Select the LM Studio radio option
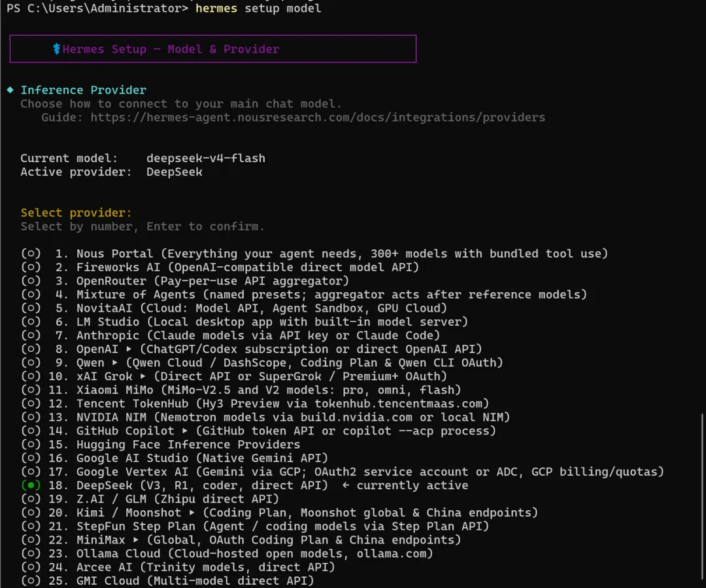Image resolution: width=706 pixels, height=588 pixels. [31, 322]
